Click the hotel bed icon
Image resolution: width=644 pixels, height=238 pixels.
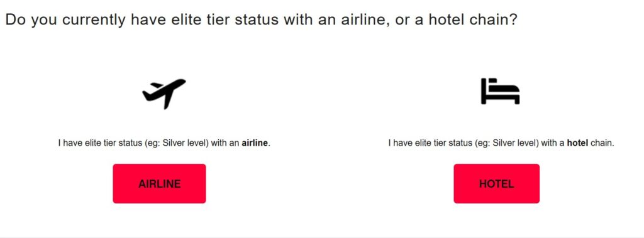[x=500, y=91]
